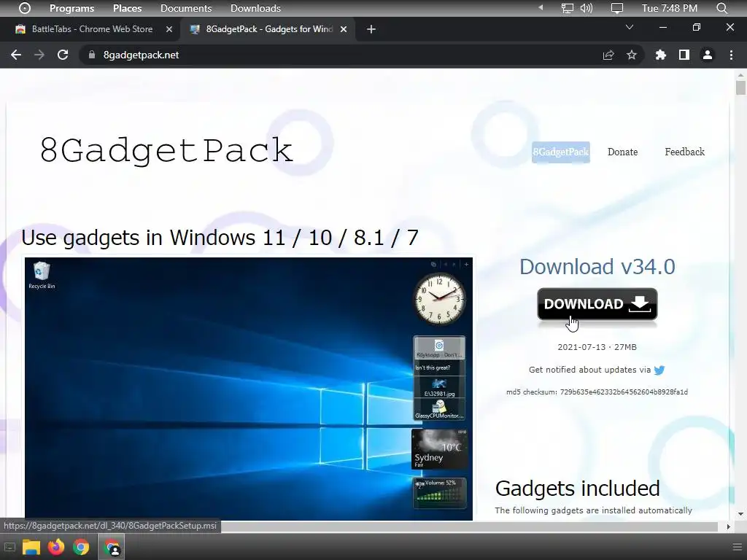View site security lock info

pos(92,55)
